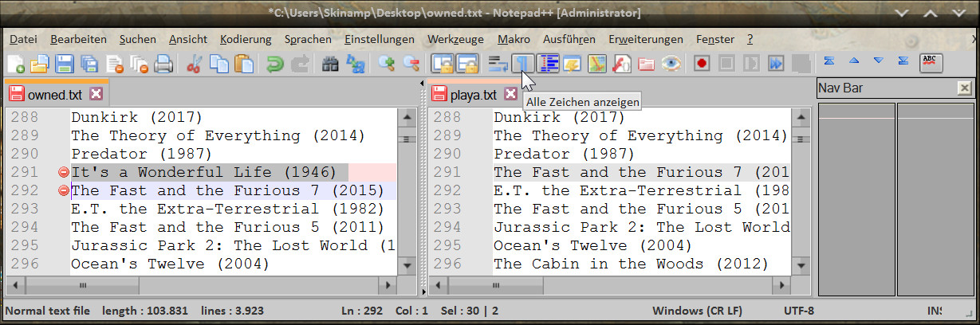This screenshot has height=325, width=980.
Task: Open the Erweiterungen menu
Action: click(646, 39)
